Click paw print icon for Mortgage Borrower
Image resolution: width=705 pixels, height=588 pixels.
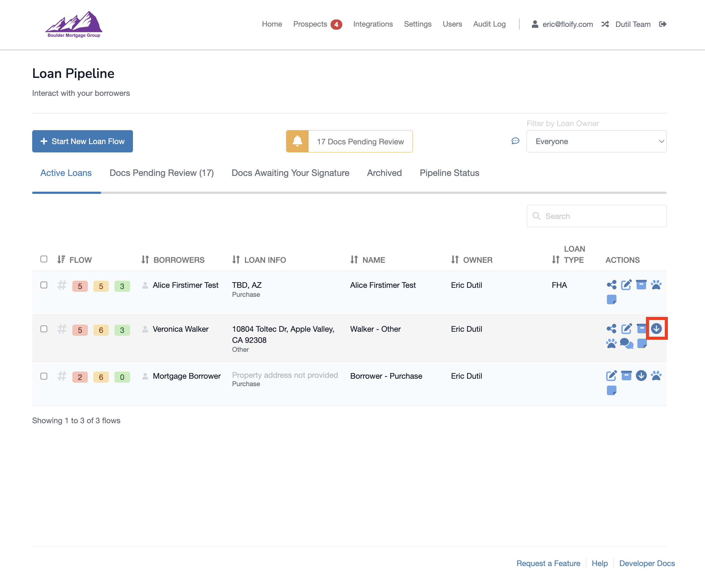[x=656, y=376]
